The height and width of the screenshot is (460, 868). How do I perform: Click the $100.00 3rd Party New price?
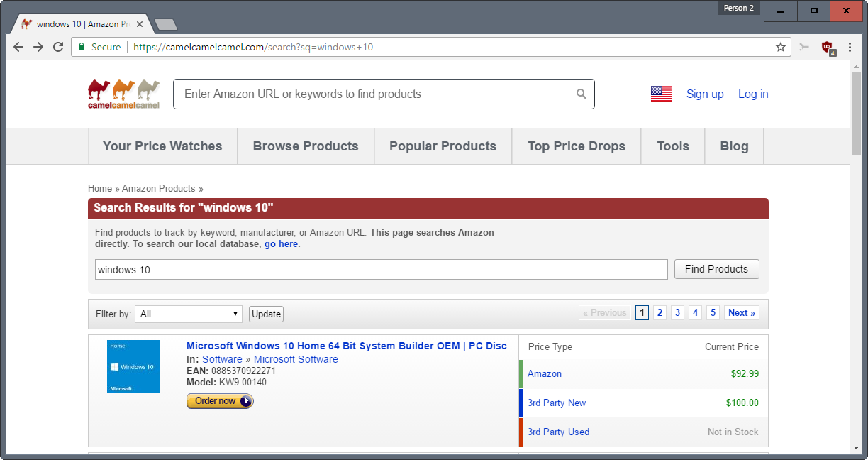(x=742, y=403)
